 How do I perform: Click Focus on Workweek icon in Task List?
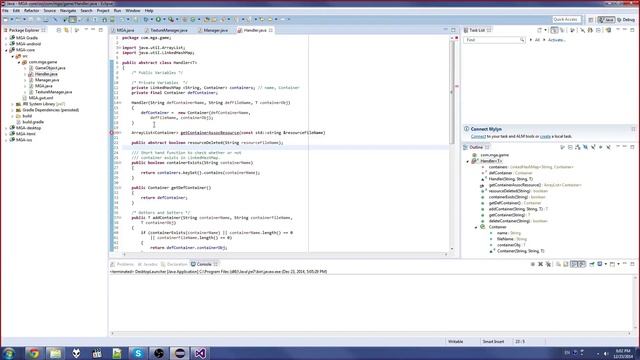pyautogui.click(x=572, y=30)
